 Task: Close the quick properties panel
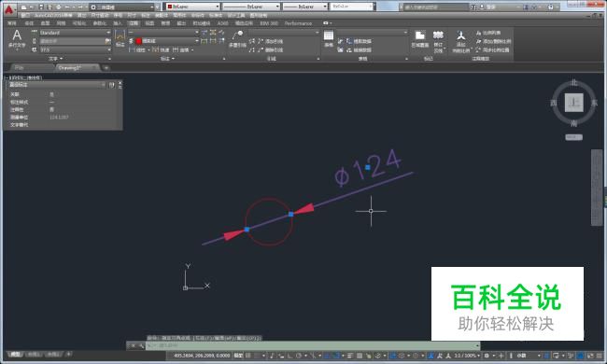pyautogui.click(x=120, y=82)
